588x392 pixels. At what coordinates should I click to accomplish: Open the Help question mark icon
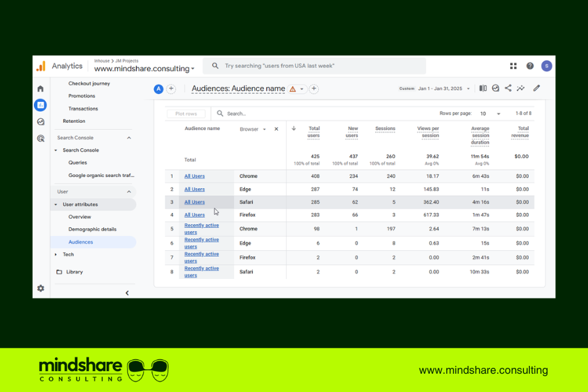(x=529, y=66)
